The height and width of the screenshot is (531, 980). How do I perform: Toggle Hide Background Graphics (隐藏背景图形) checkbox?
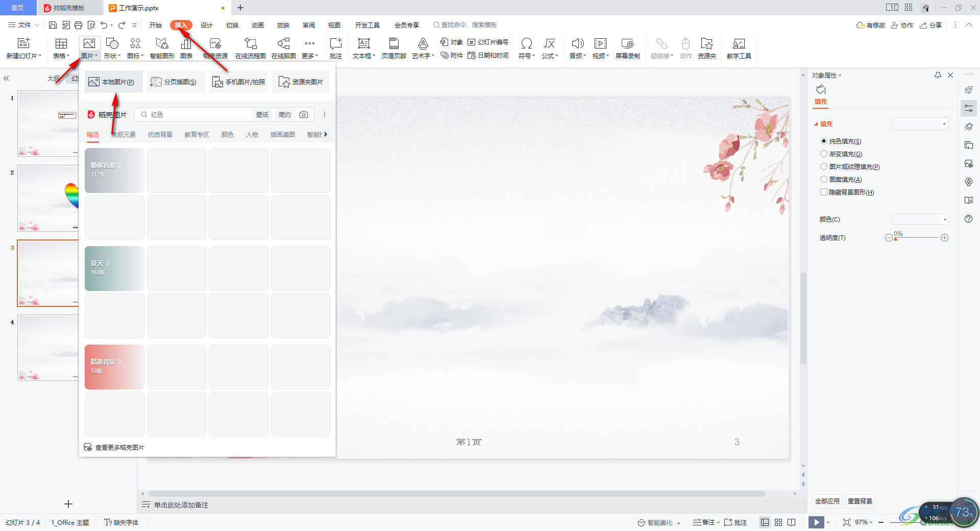(823, 192)
